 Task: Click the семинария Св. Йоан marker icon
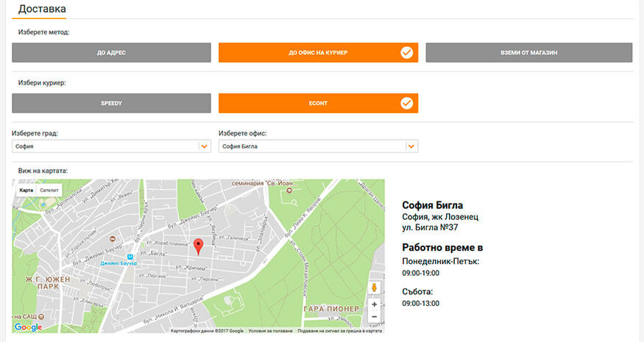pos(289,190)
